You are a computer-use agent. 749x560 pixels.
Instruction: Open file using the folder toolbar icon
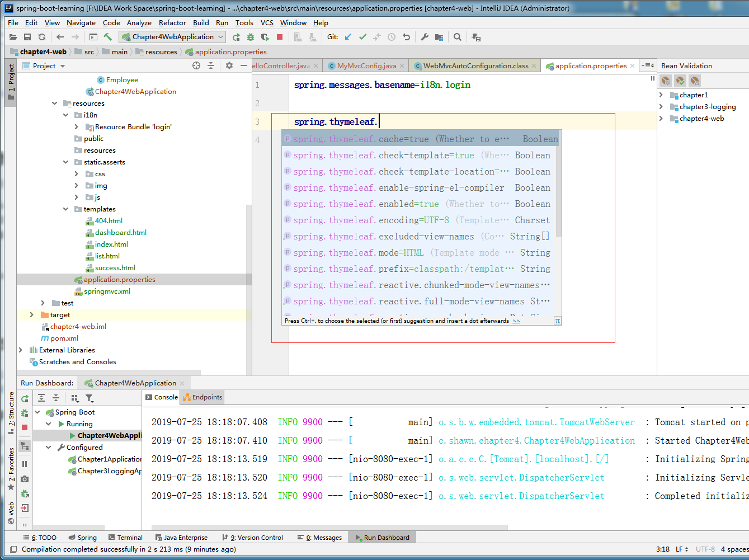pyautogui.click(x=13, y=37)
